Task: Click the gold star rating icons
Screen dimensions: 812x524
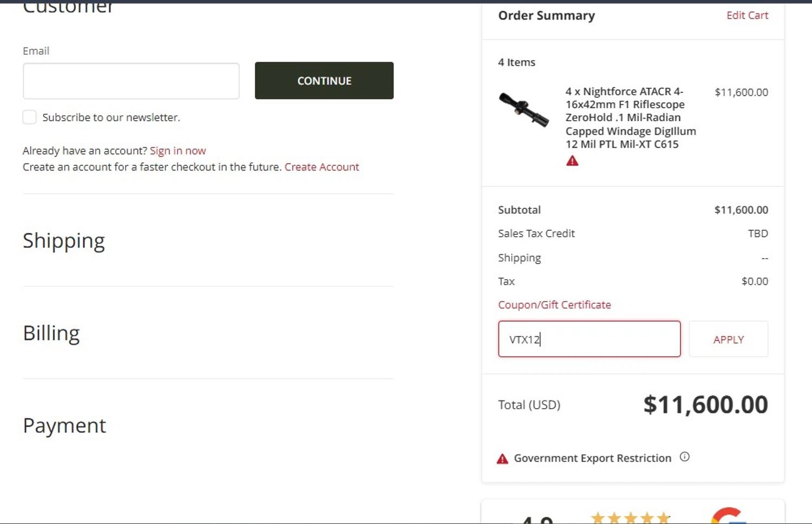Action: point(631,518)
